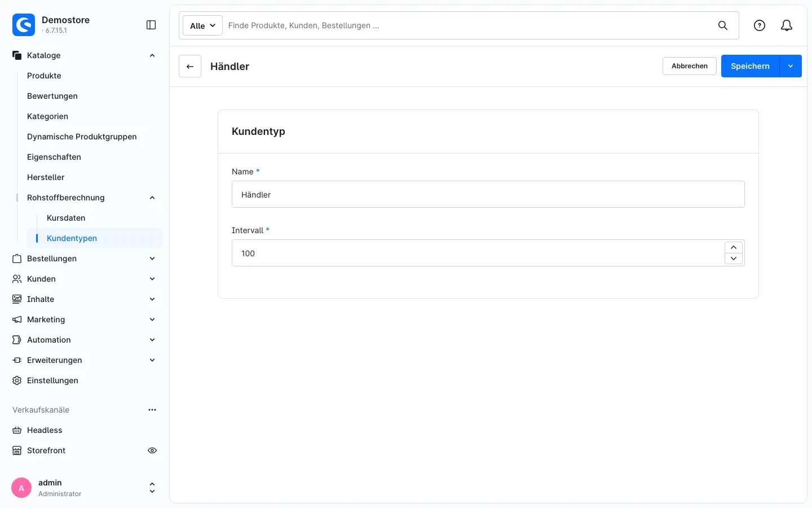Open the Alle search scope dropdown
Image resolution: width=812 pixels, height=508 pixels.
[x=202, y=25]
